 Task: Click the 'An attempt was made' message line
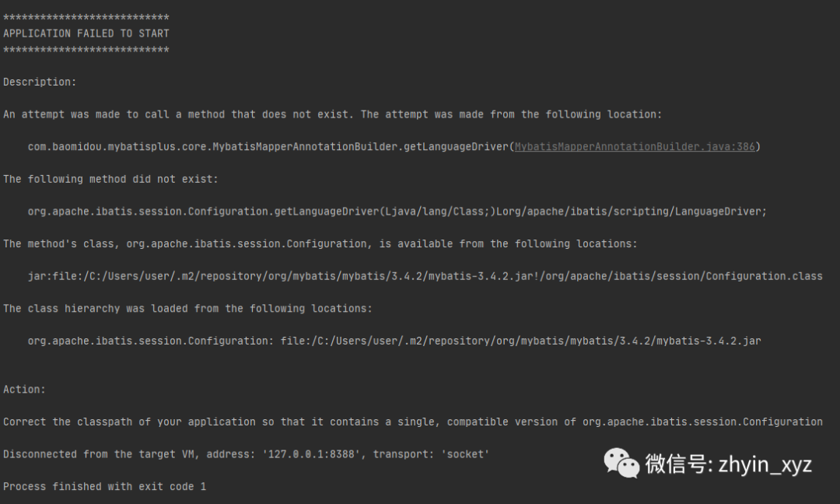[x=332, y=114]
